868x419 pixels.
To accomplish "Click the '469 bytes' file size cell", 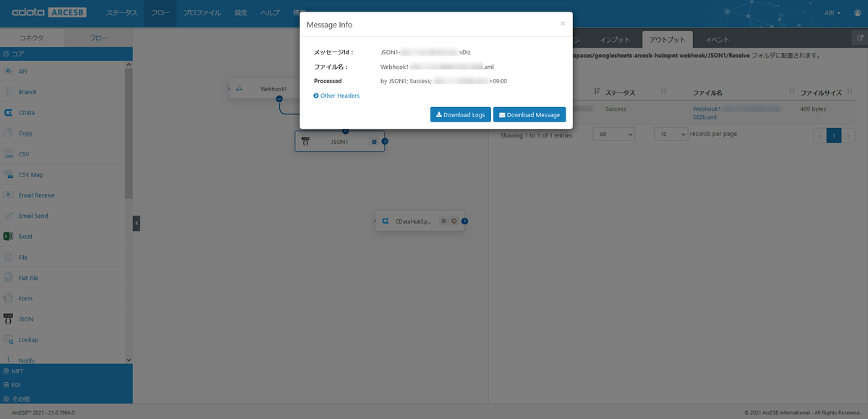I will (813, 109).
